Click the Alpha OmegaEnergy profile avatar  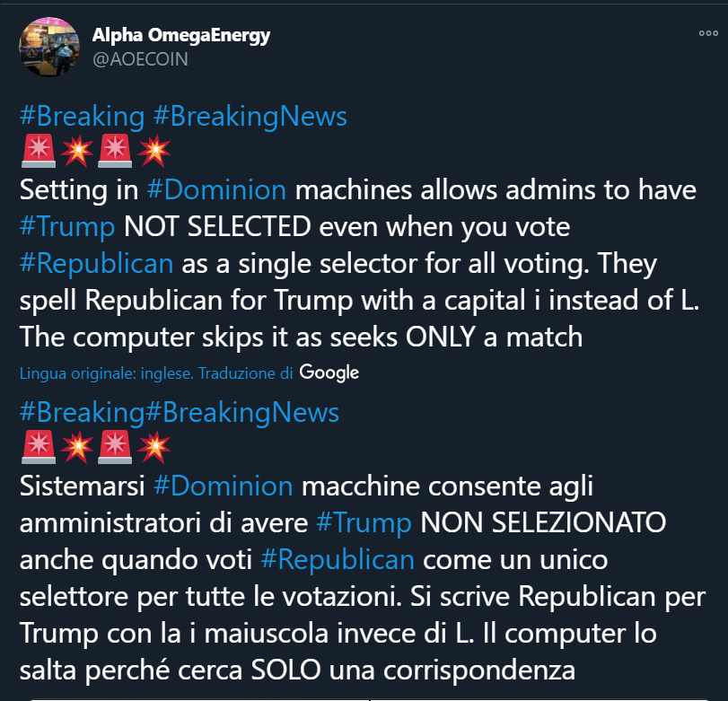47,48
